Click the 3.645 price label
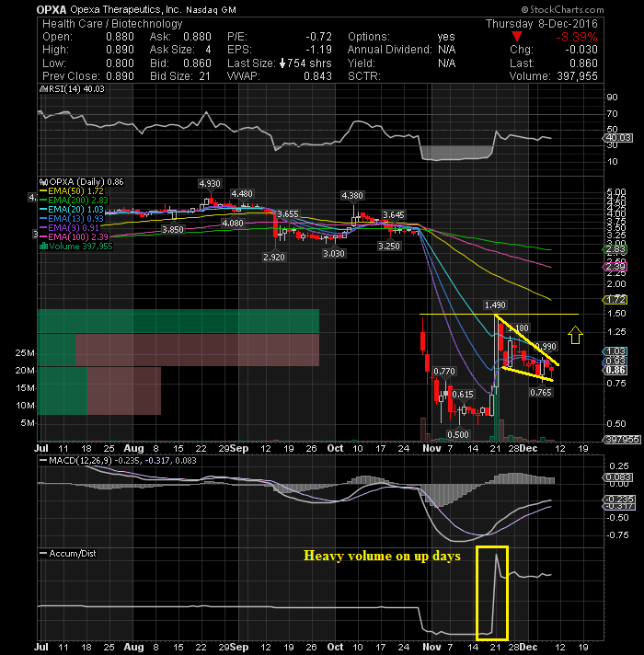 (394, 214)
